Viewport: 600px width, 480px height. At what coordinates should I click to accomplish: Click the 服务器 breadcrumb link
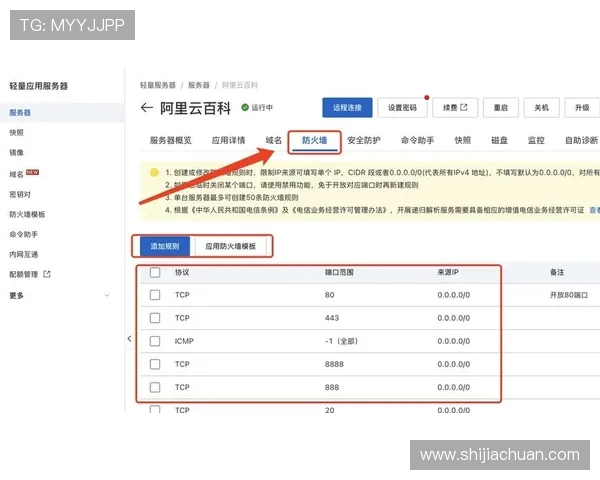pos(199,85)
